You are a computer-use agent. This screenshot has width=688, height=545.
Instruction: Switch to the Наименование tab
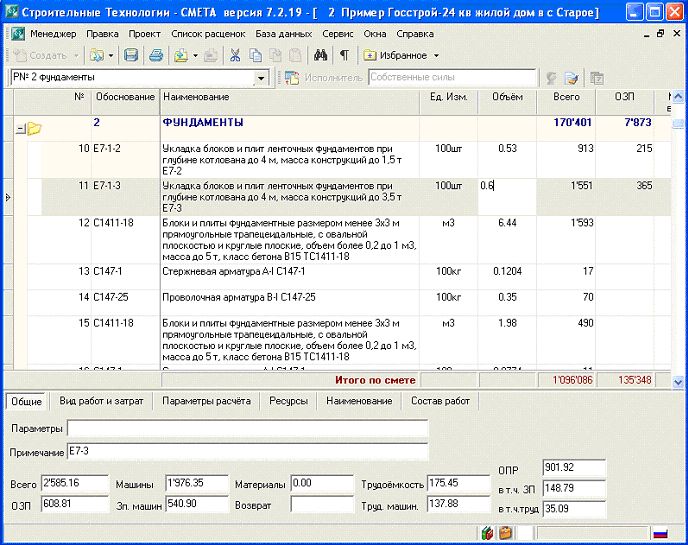(359, 401)
